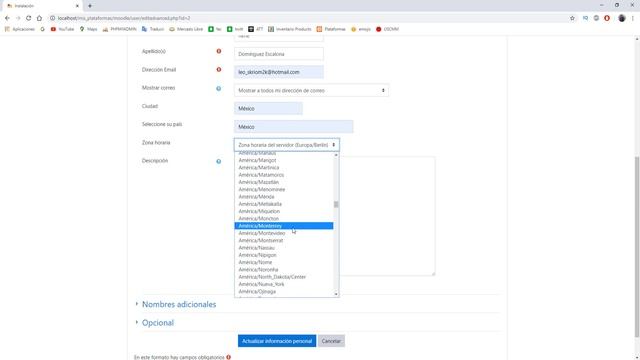The height and width of the screenshot is (360, 640).
Task: Select América/Nueva_York time zone
Action: [284, 284]
